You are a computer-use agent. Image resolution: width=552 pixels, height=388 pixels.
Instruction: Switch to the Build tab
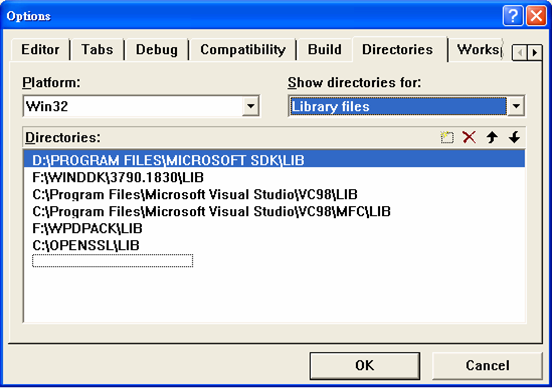pos(325,50)
